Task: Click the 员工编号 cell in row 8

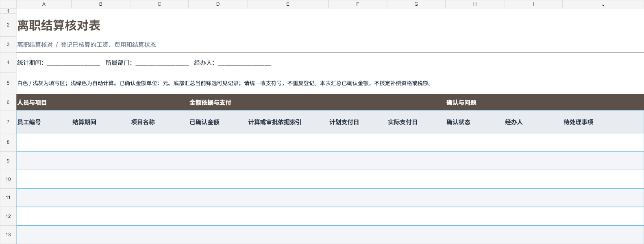Action: point(44,142)
